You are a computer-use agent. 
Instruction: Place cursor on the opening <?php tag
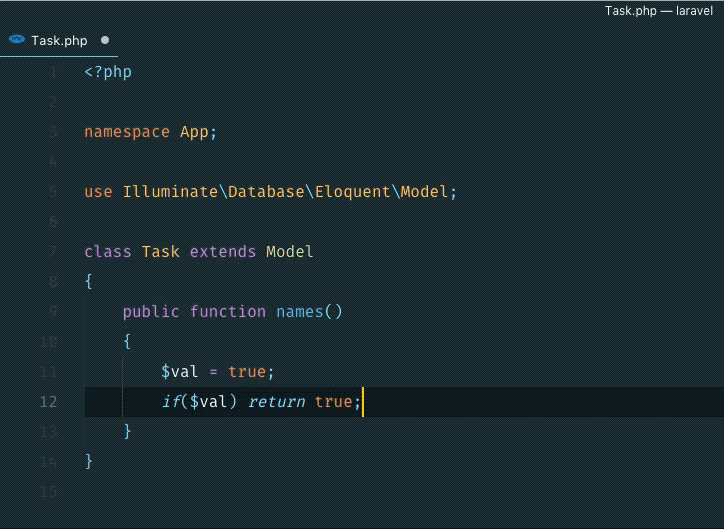point(108,72)
